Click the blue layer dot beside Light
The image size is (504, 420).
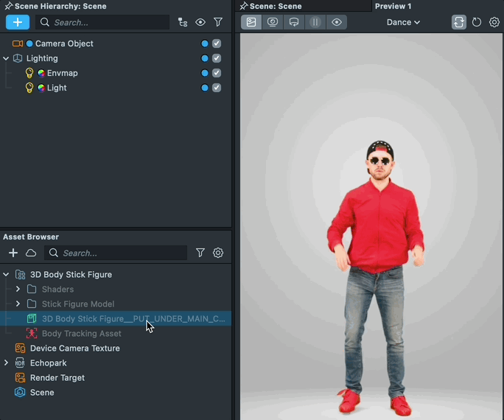point(205,88)
